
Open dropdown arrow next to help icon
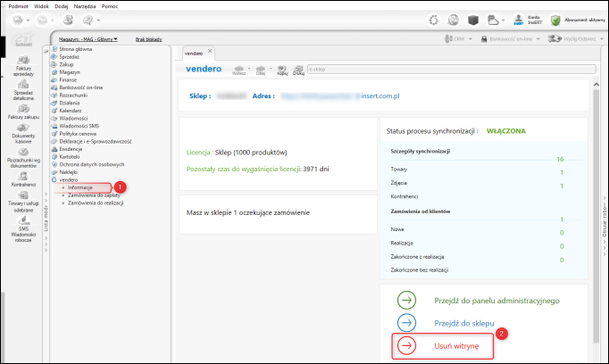pyautogui.click(x=98, y=21)
